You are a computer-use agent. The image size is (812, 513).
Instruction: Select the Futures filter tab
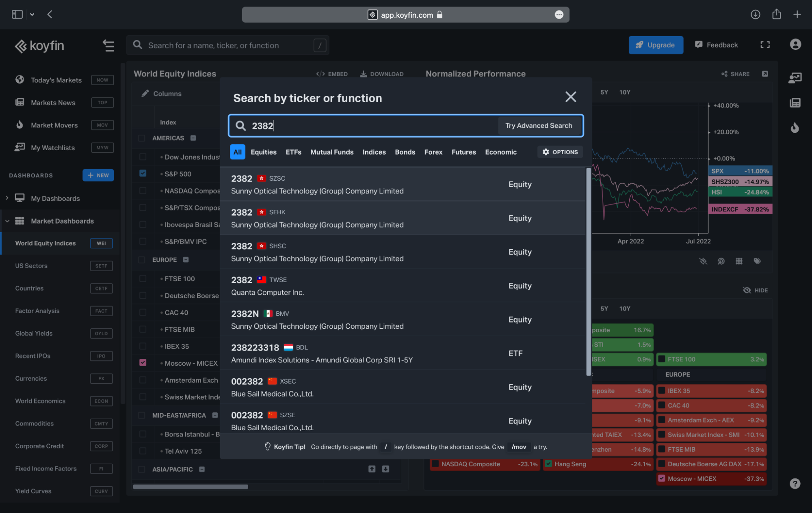point(463,152)
